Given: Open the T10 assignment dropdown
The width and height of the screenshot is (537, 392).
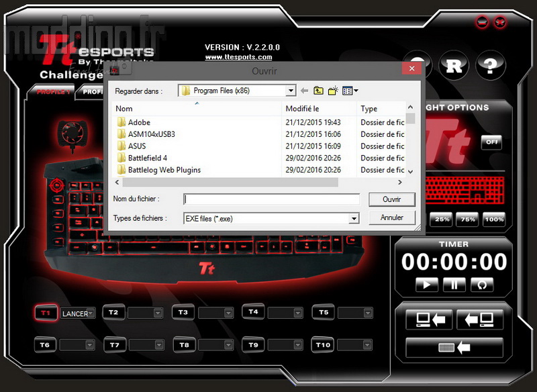Looking at the screenshot, I should (367, 345).
